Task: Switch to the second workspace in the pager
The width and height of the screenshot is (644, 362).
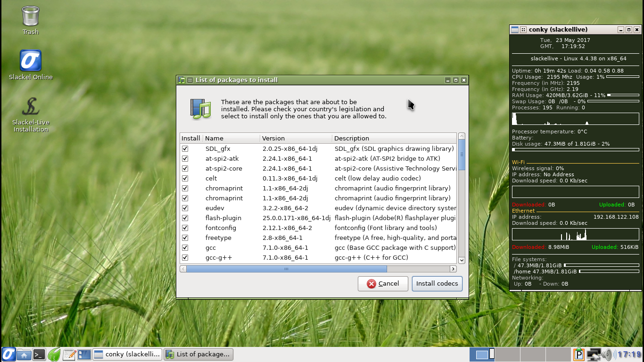Action: 507,354
